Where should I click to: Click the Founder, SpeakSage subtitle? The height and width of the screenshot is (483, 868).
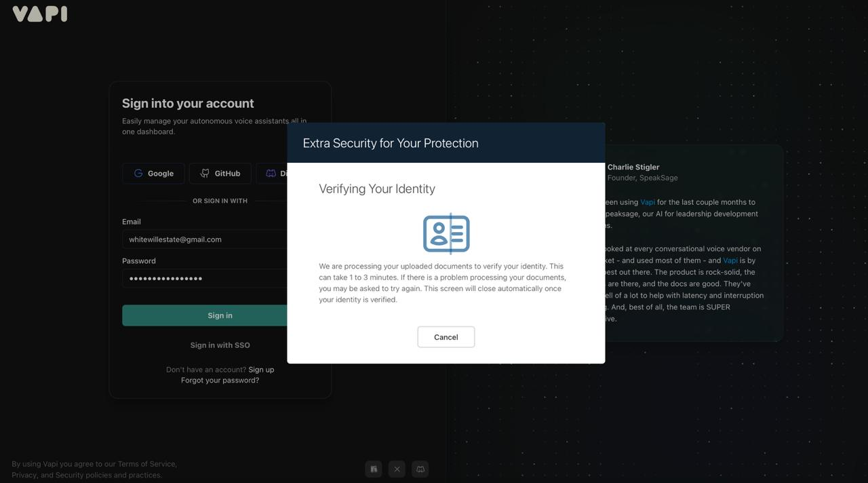tap(642, 178)
